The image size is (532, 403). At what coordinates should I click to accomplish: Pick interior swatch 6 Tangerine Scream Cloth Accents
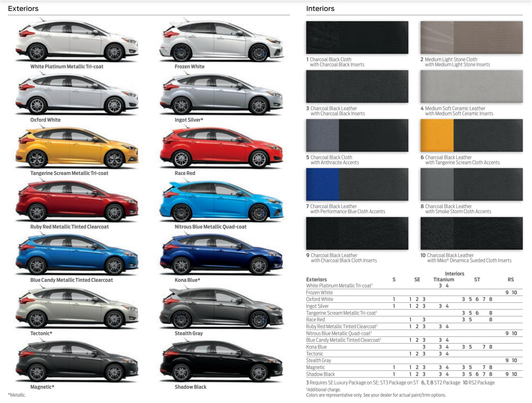click(471, 135)
